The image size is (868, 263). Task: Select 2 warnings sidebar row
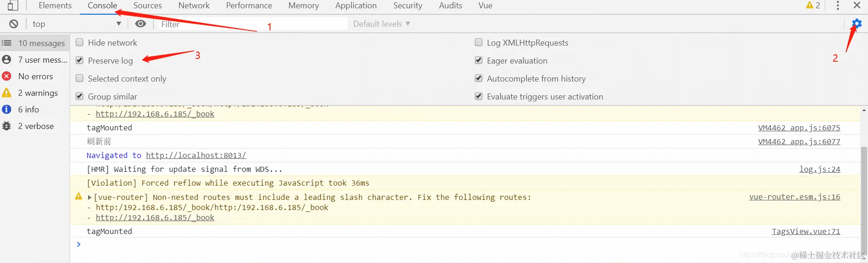tap(35, 93)
